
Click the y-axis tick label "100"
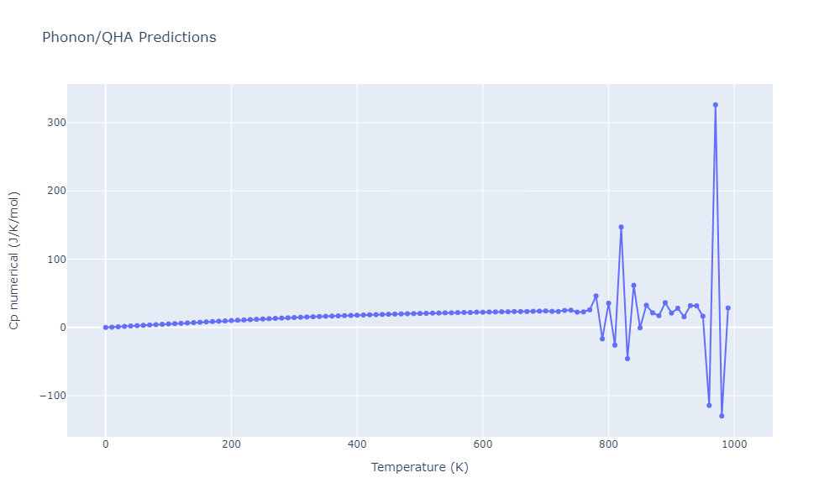(x=57, y=260)
